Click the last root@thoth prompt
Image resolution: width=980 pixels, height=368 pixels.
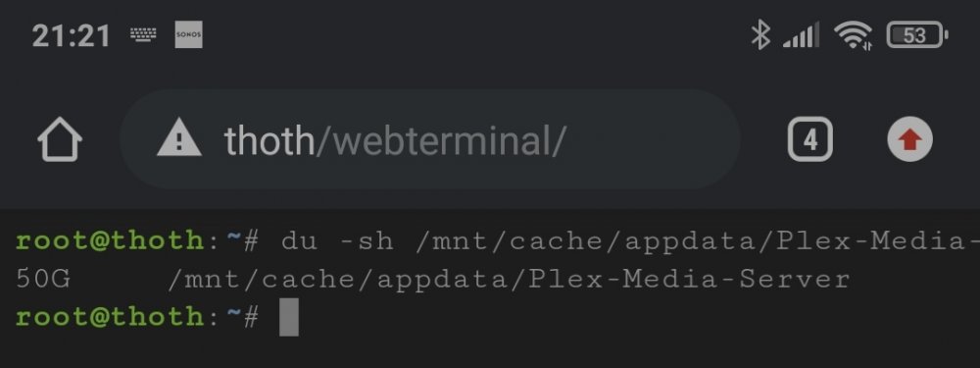[110, 317]
